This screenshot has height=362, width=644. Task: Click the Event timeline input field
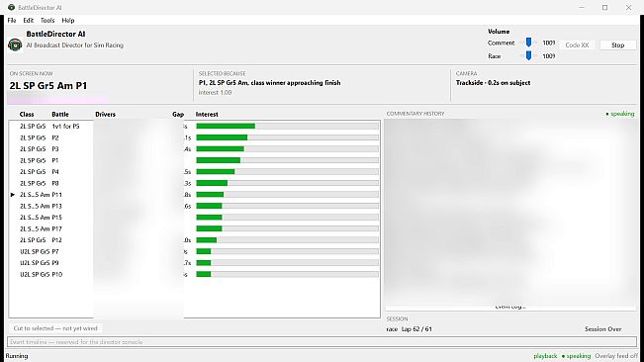(x=322, y=342)
